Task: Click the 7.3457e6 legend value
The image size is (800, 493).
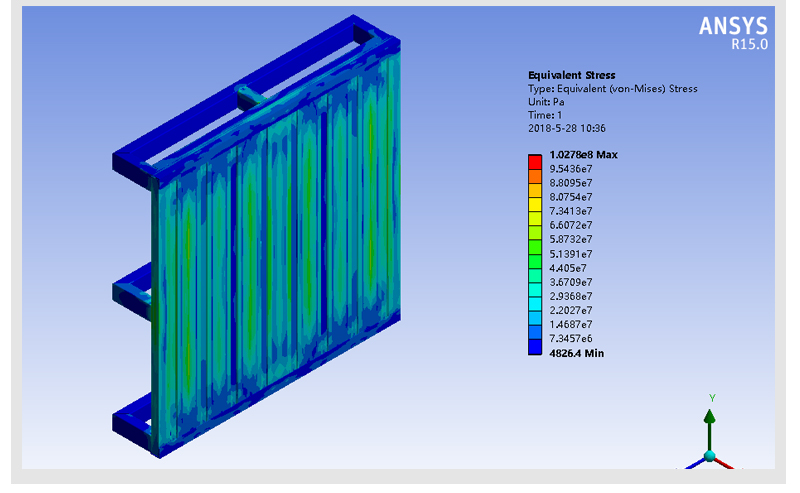Action: pos(570,339)
